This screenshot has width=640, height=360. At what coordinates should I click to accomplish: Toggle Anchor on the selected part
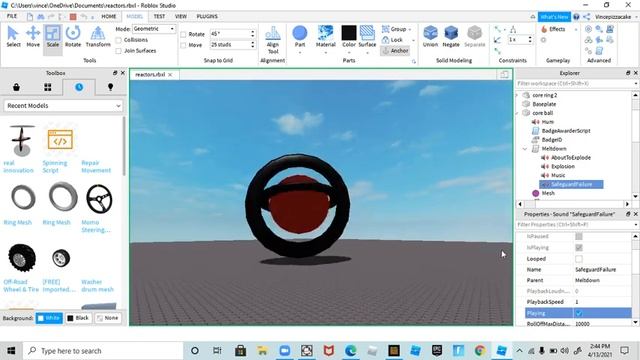(395, 51)
